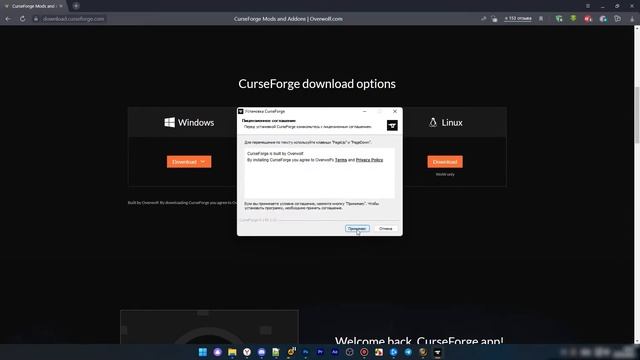
Task: Open Premiere Pro from the taskbar
Action: tap(320, 352)
